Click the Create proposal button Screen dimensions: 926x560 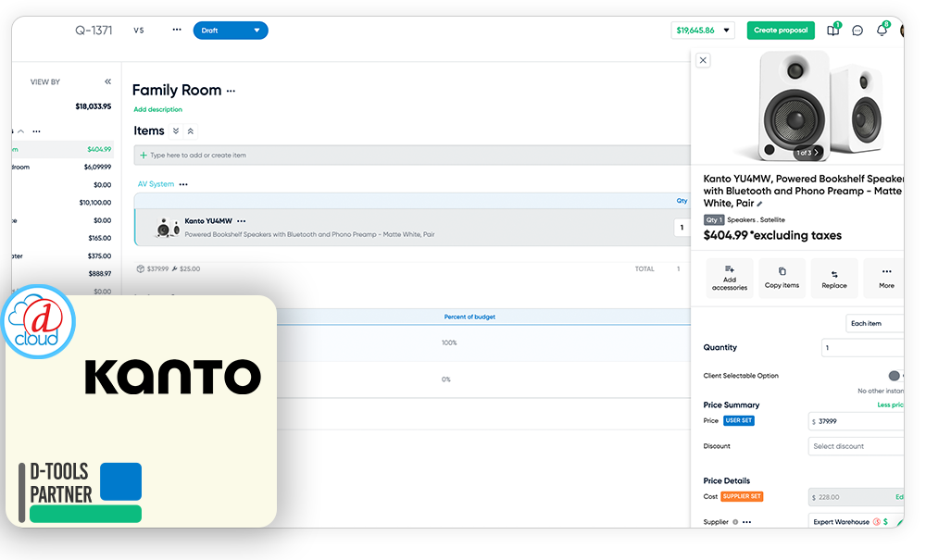[x=781, y=31]
